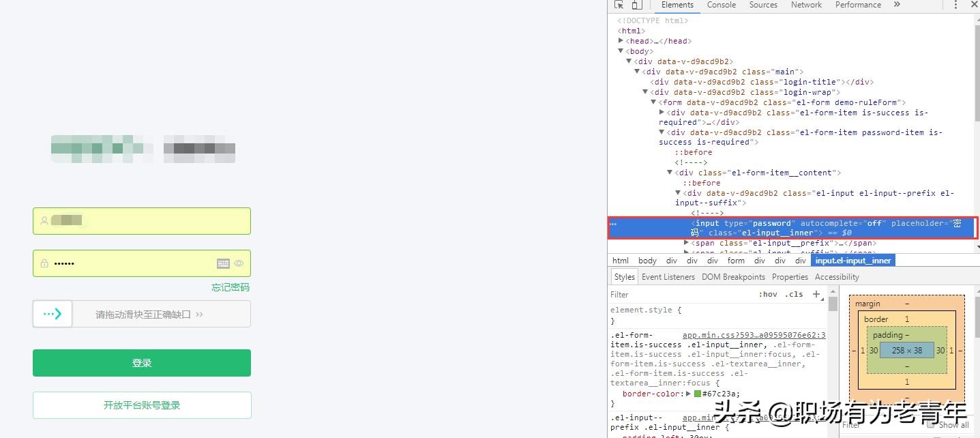980x438 pixels.
Task: Click the green 登录 button
Action: tap(142, 363)
